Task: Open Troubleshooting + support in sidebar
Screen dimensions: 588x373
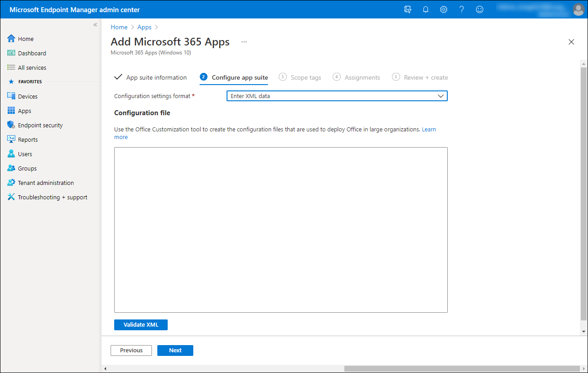Action: (x=53, y=197)
